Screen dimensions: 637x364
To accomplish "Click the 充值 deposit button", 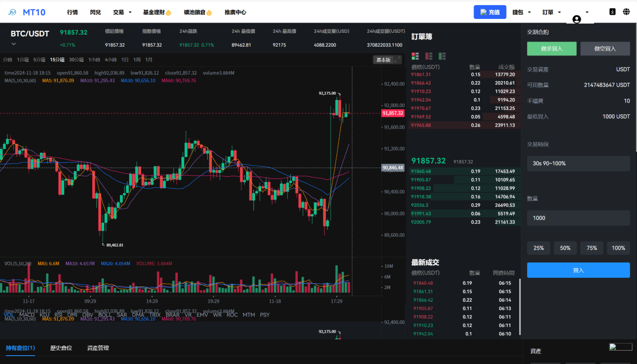I will [490, 12].
